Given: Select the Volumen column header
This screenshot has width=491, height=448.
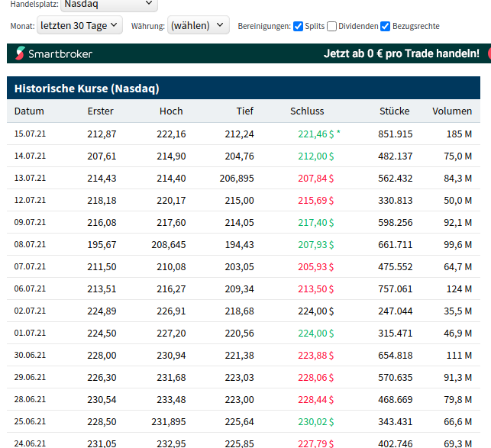Looking at the screenshot, I should point(451,111).
